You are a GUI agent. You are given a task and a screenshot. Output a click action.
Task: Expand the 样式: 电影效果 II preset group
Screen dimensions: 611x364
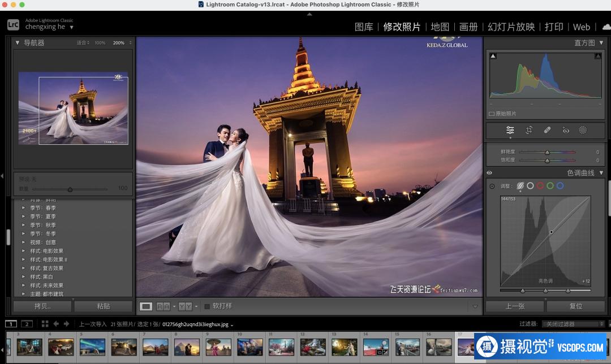click(23, 259)
